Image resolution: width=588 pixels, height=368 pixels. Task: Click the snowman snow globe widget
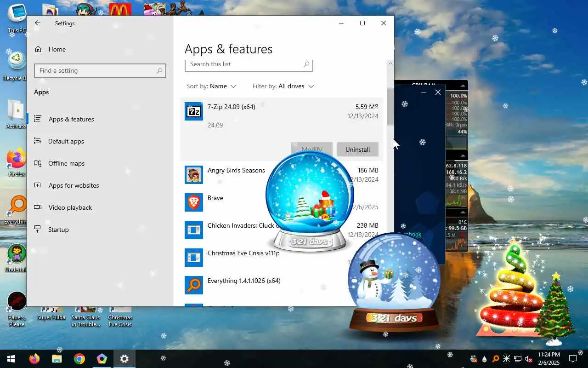tap(394, 283)
